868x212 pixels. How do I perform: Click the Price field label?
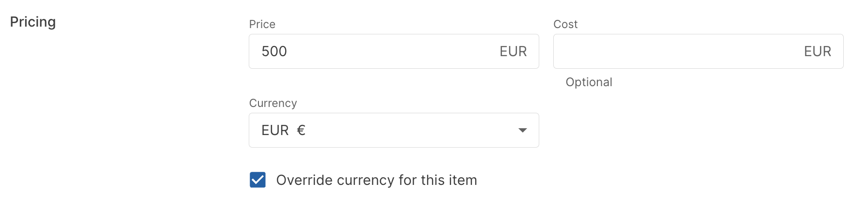coord(262,24)
